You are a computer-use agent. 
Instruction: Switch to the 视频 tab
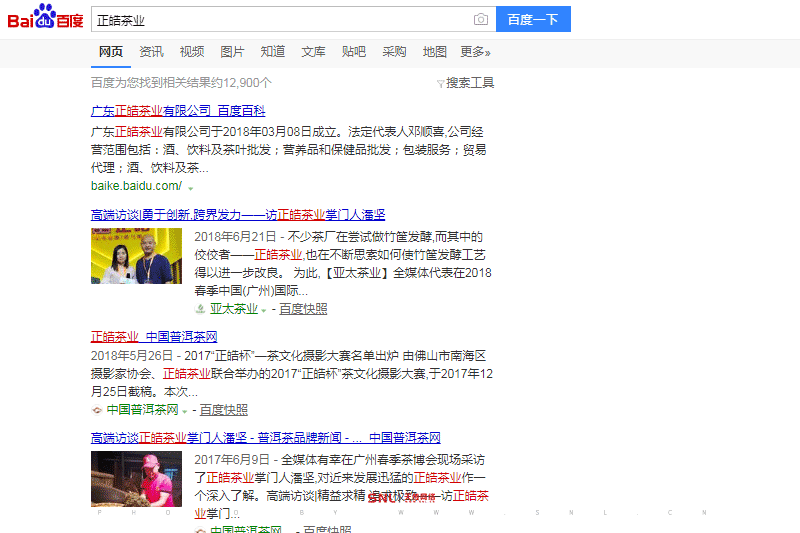click(192, 52)
